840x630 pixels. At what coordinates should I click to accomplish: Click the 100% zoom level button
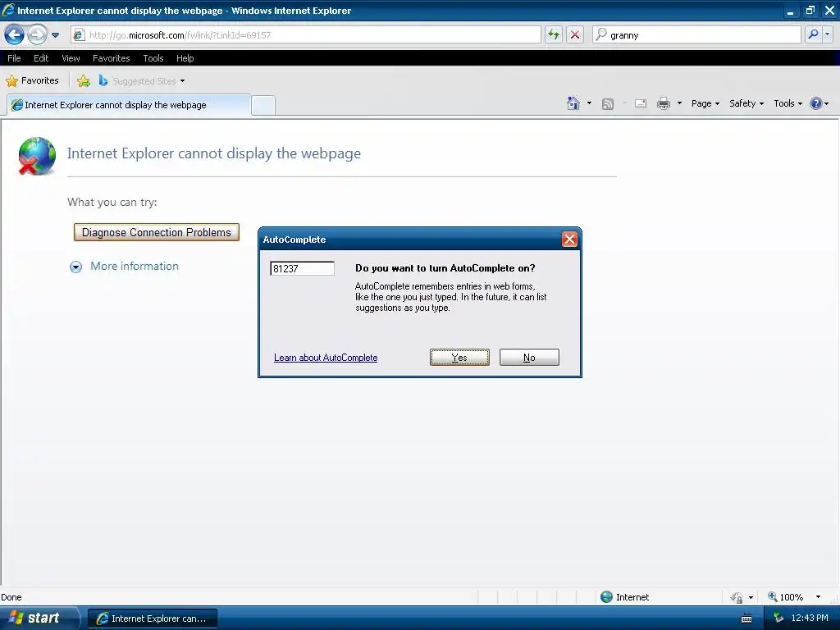[x=785, y=597]
